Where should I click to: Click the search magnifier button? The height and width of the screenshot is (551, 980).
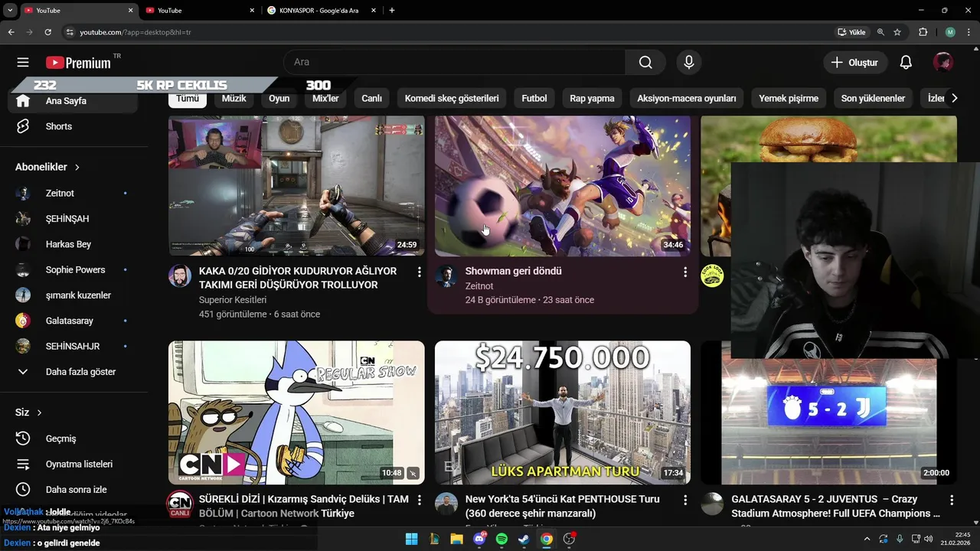645,62
